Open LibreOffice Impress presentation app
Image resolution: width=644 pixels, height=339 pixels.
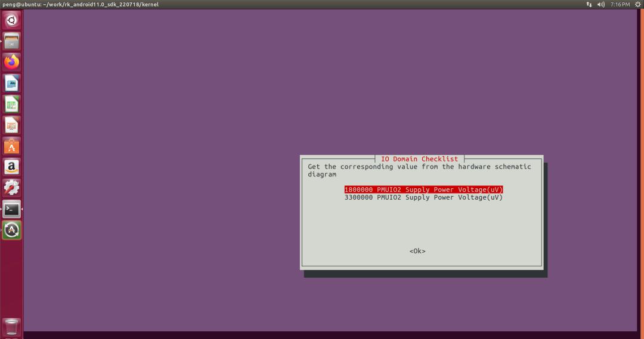pyautogui.click(x=12, y=125)
